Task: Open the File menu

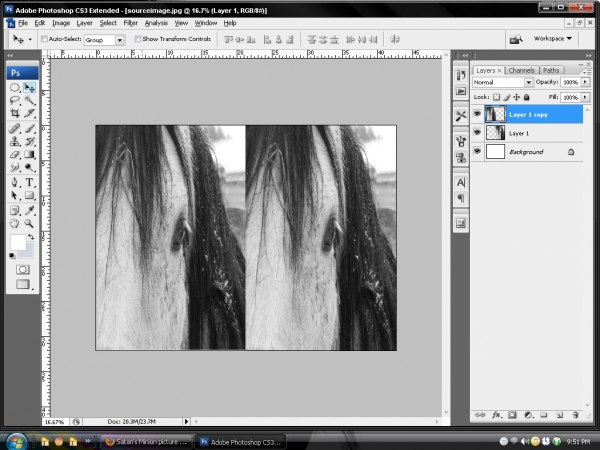Action: [23, 23]
